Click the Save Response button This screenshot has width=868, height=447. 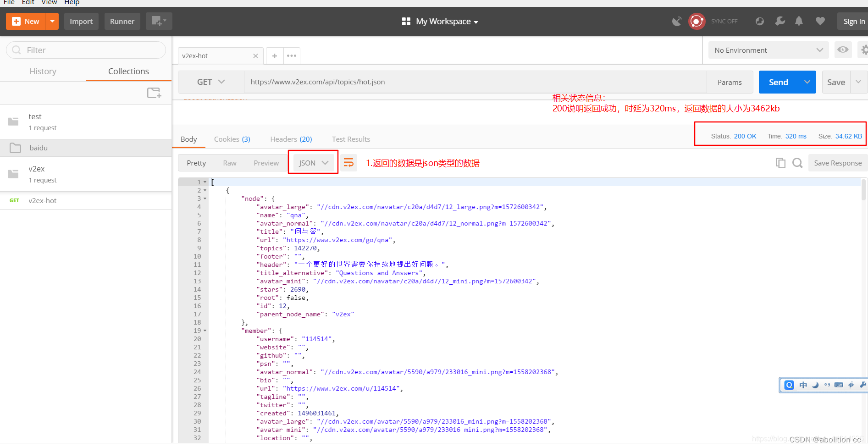tap(838, 163)
